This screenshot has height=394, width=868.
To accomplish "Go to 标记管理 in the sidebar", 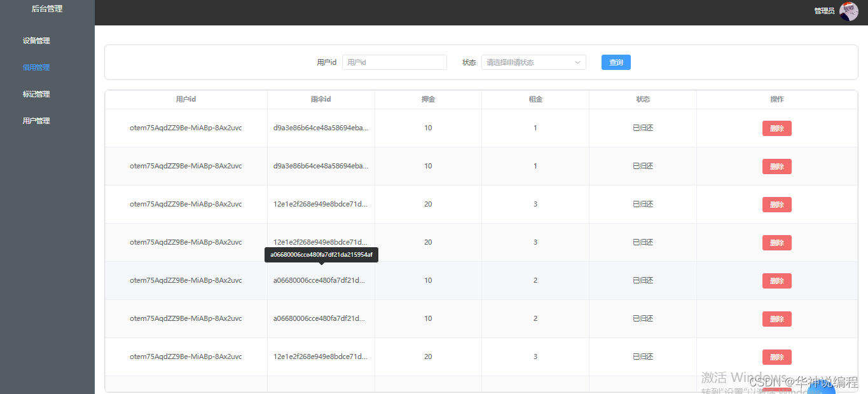I will (x=36, y=94).
